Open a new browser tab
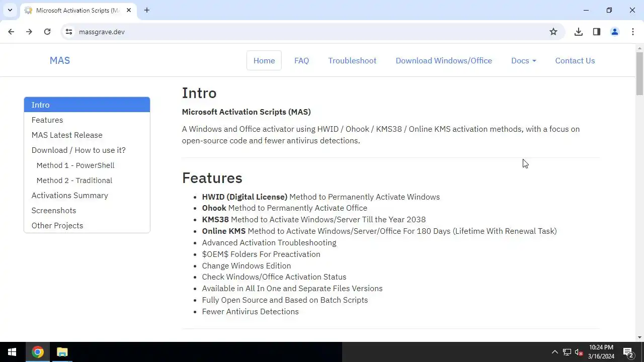The image size is (644, 362). click(x=146, y=10)
